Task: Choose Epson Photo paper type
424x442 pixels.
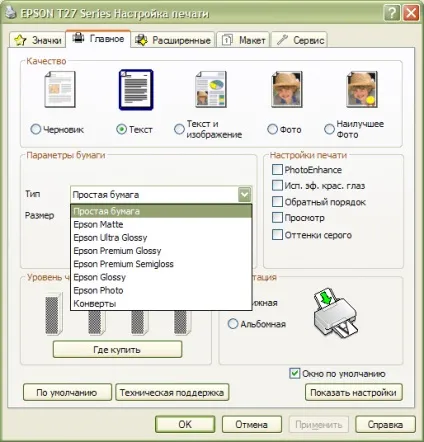Action: point(161,290)
